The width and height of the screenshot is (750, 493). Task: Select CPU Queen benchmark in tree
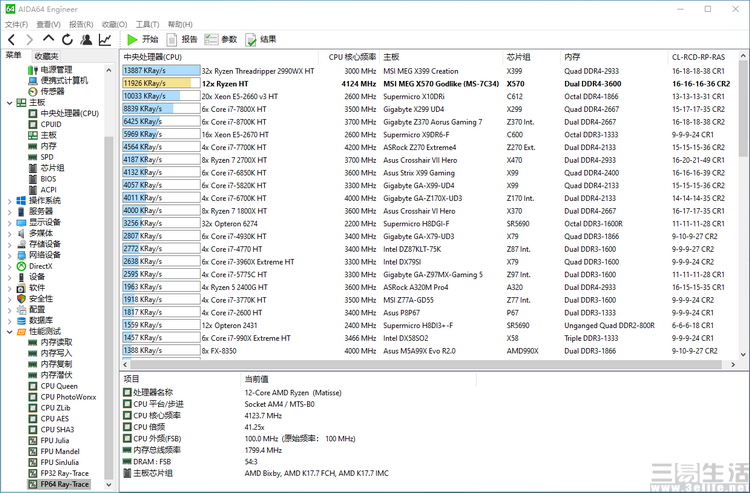[58, 386]
